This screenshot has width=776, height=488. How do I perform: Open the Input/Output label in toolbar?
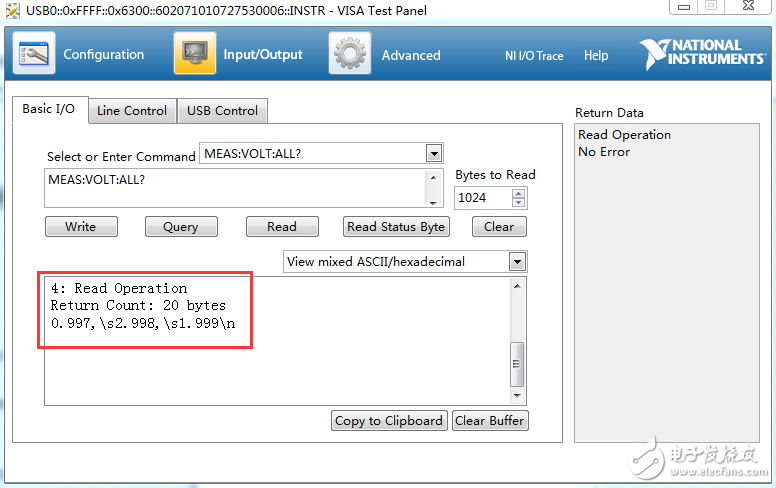tap(263, 54)
